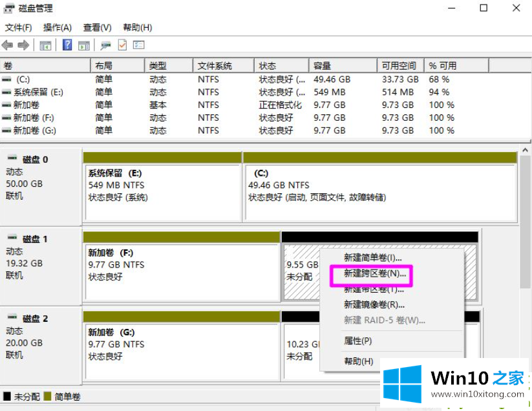Select the 新加卷 (G:) partition on disk 2
This screenshot has height=411, width=532.
click(x=182, y=346)
